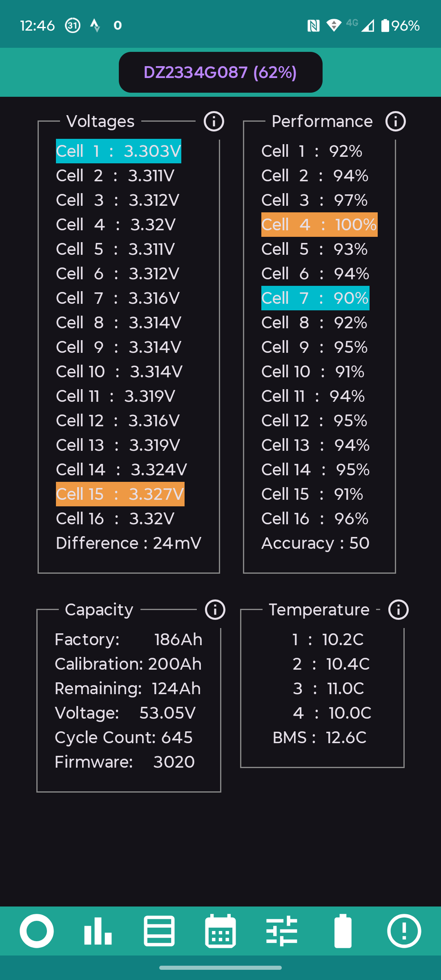Viewport: 441px width, 980px height.
Task: Tap the Cycle Count 645 entry
Action: coord(124,737)
